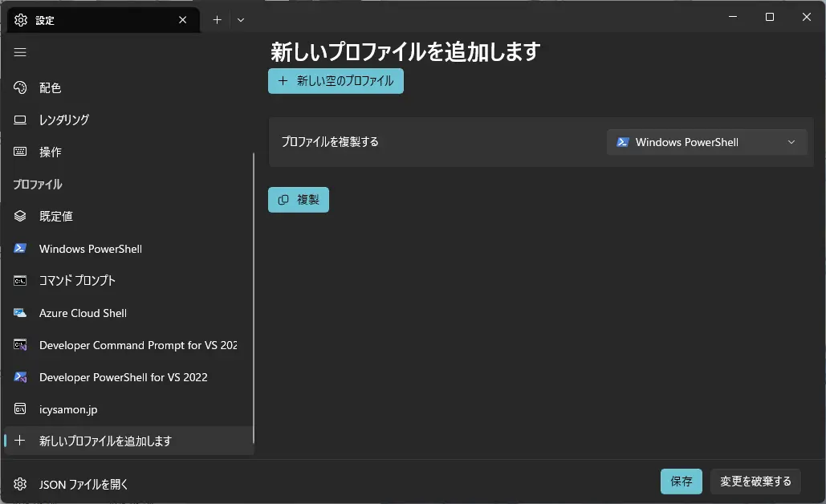Click the Developer PowerShell for VS 2022 icon
Image resolution: width=826 pixels, height=504 pixels.
click(x=20, y=377)
